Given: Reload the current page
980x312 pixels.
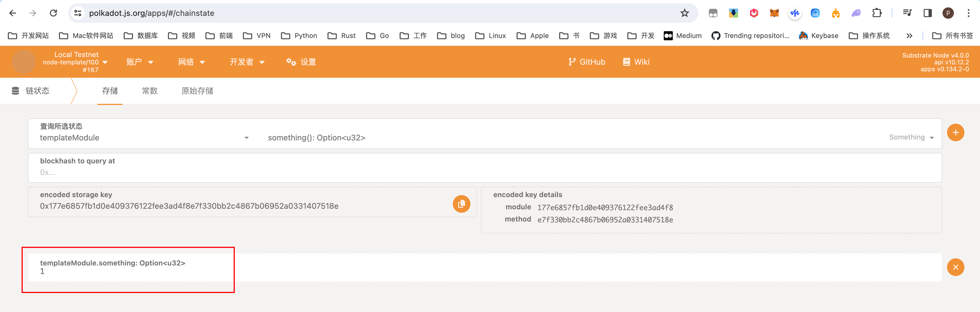Looking at the screenshot, I should coord(53,13).
